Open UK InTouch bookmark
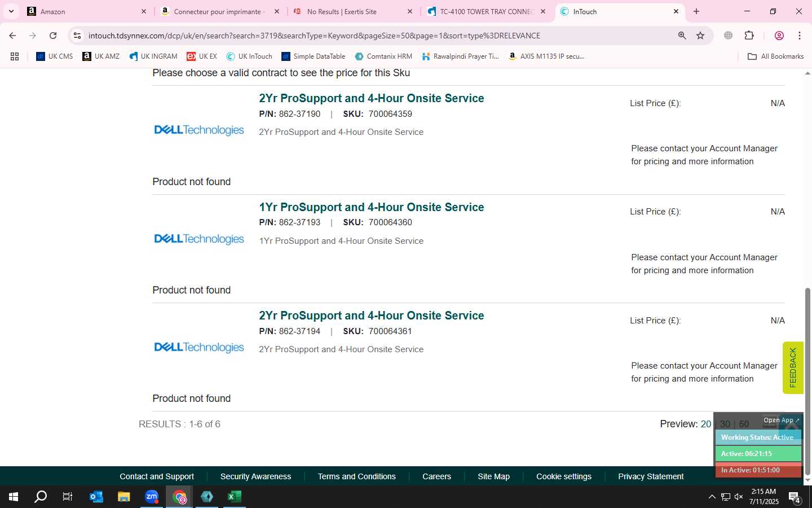The image size is (812, 508). point(249,56)
